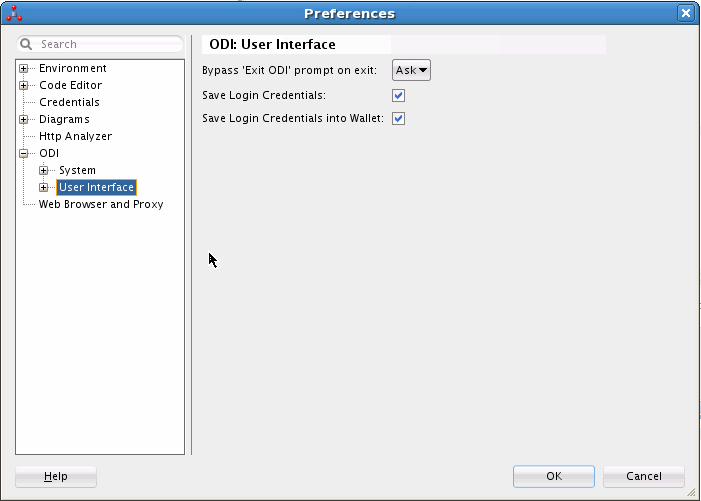
Task: Open the Bypass Exit ODI prompt dropdown
Action: 411,70
